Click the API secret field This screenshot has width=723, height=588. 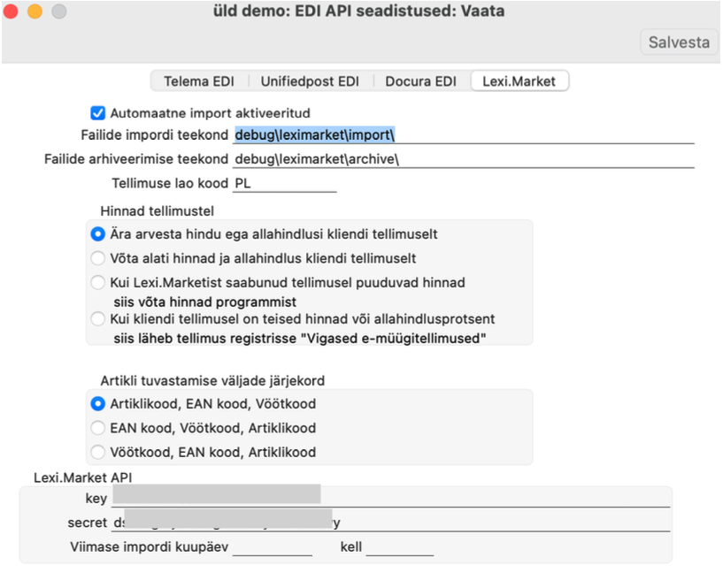(391, 523)
